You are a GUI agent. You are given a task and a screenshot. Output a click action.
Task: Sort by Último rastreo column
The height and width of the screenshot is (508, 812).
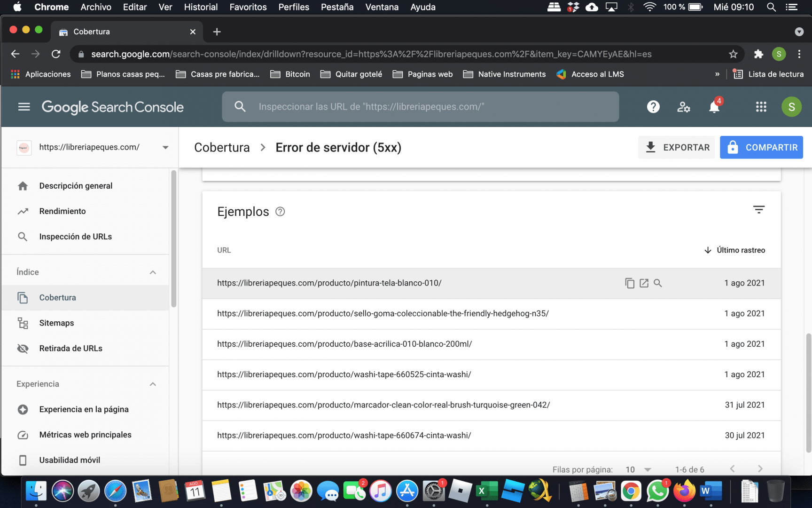pos(735,250)
